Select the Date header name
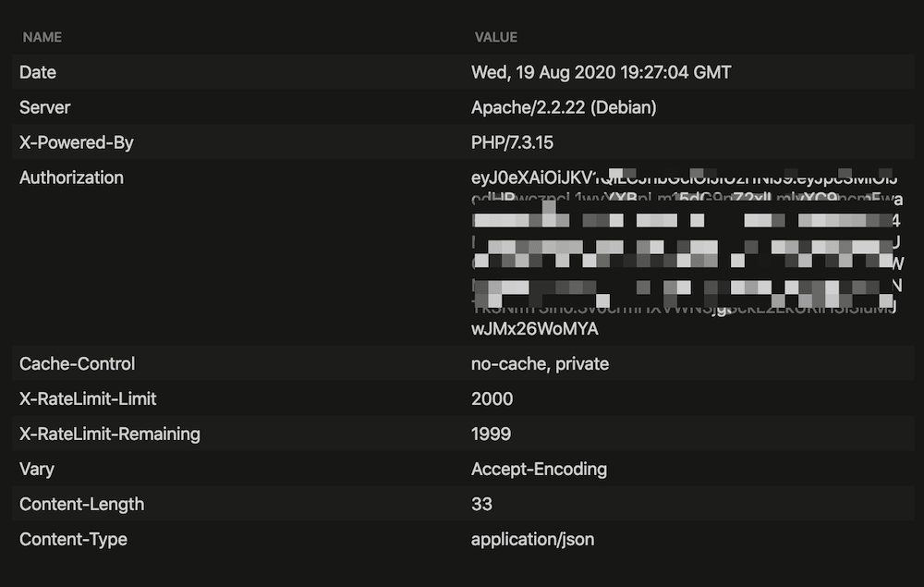The height and width of the screenshot is (587, 924). pyautogui.click(x=38, y=72)
